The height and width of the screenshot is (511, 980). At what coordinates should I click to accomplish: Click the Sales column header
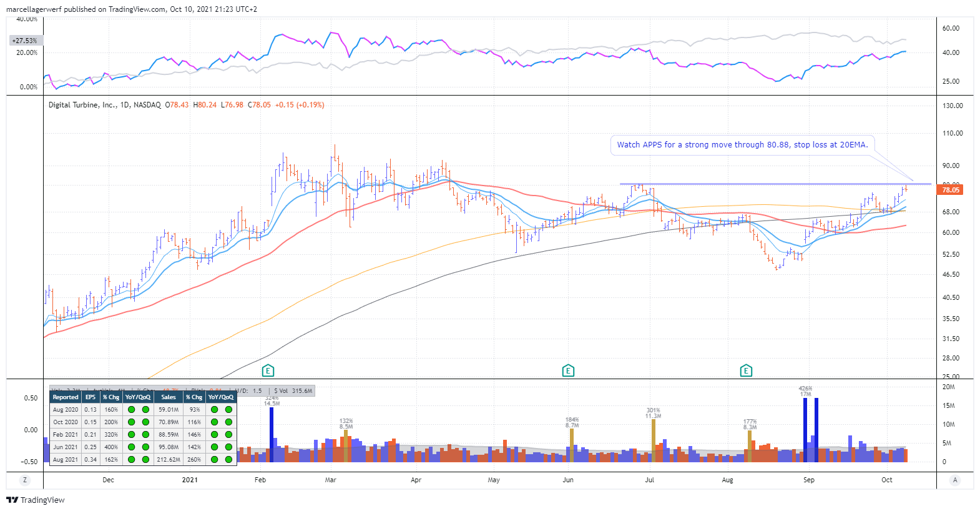click(169, 397)
